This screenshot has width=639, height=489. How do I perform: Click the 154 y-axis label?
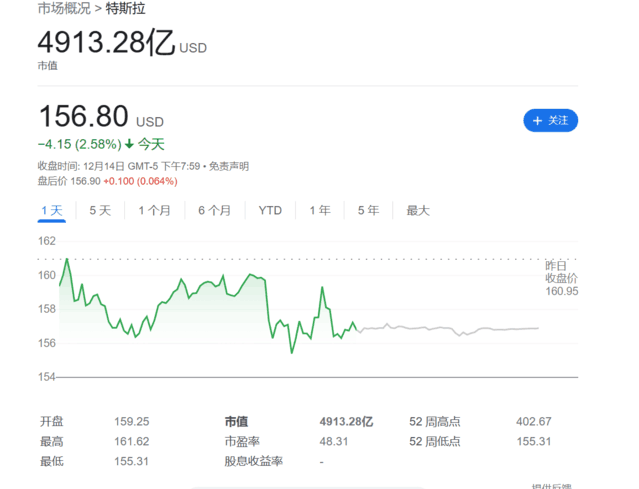[46, 377]
